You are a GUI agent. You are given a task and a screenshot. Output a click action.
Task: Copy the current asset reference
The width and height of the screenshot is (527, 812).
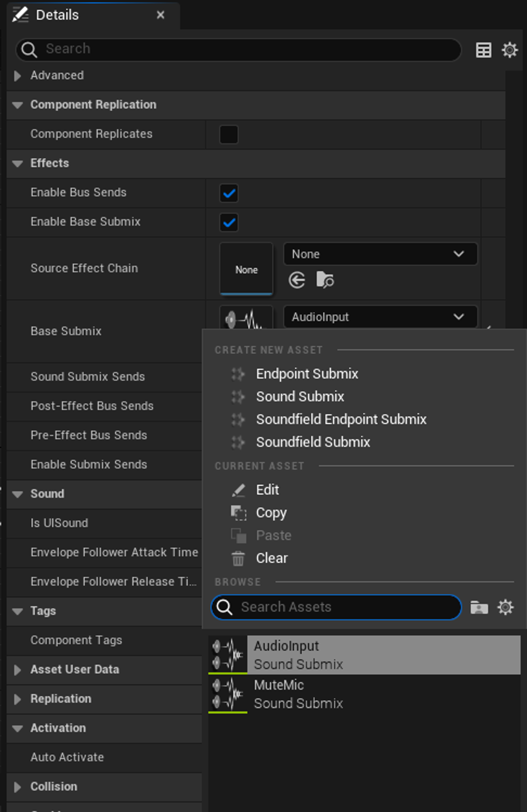click(x=271, y=513)
